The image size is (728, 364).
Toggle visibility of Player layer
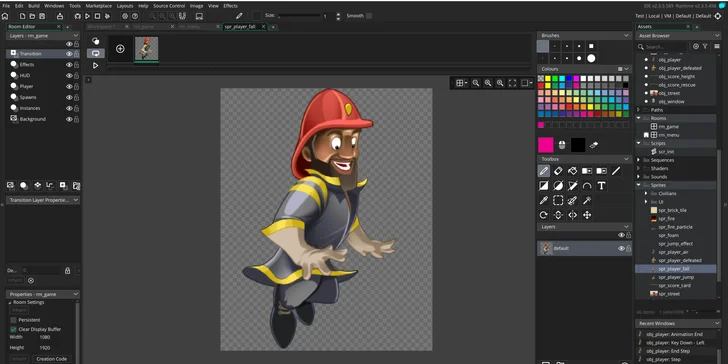pos(69,86)
